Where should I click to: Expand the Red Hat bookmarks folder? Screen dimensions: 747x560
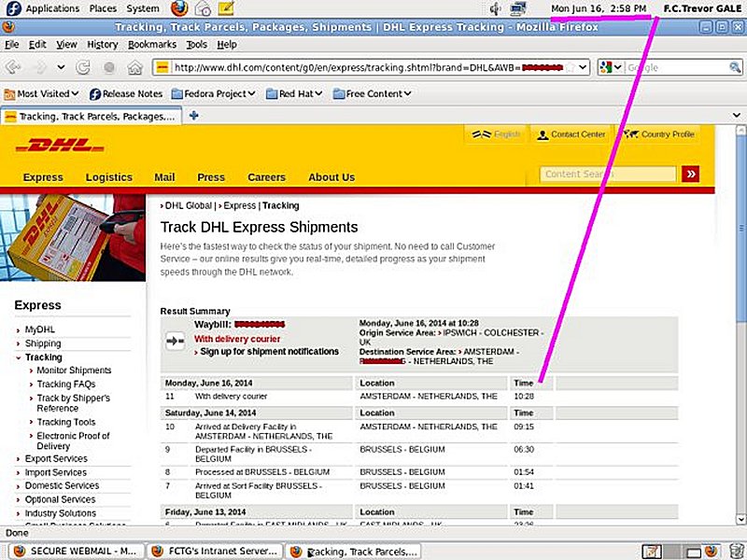(294, 94)
